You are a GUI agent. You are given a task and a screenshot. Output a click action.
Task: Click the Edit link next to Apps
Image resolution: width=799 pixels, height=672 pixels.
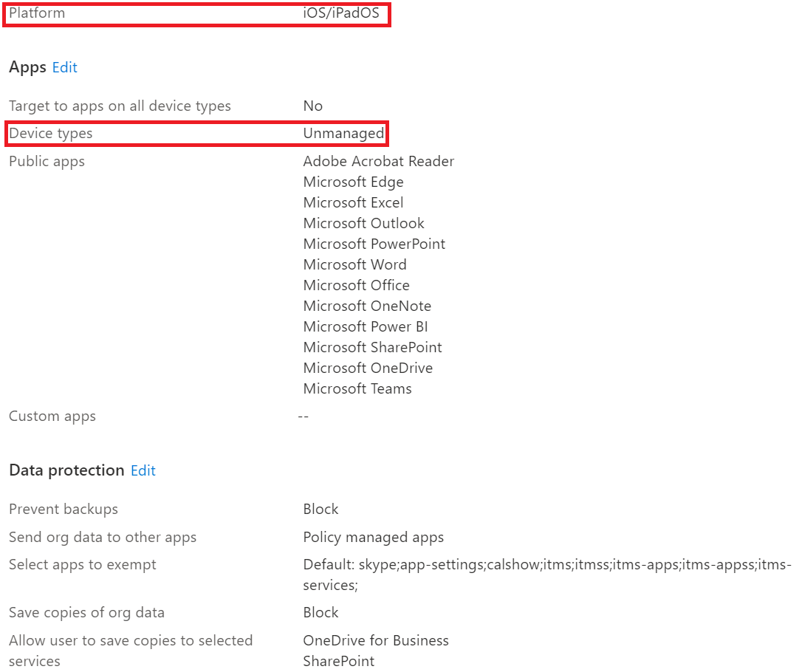tap(65, 67)
